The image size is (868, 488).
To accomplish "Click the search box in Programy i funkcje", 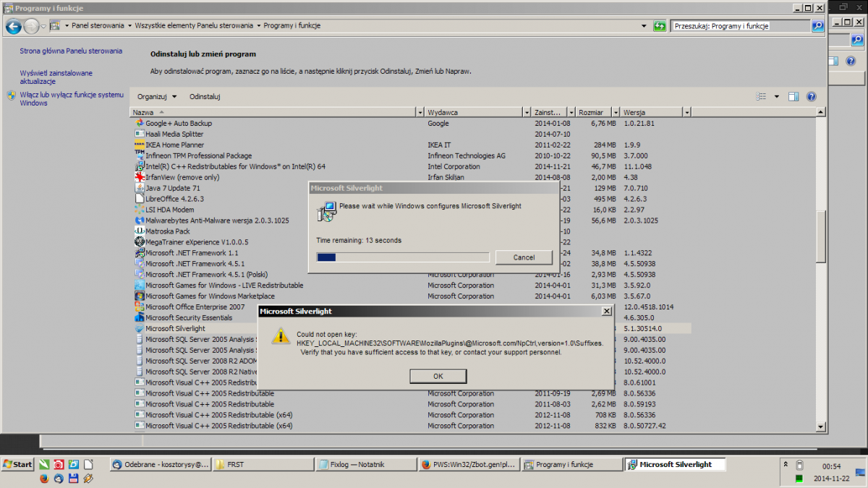I will (741, 26).
